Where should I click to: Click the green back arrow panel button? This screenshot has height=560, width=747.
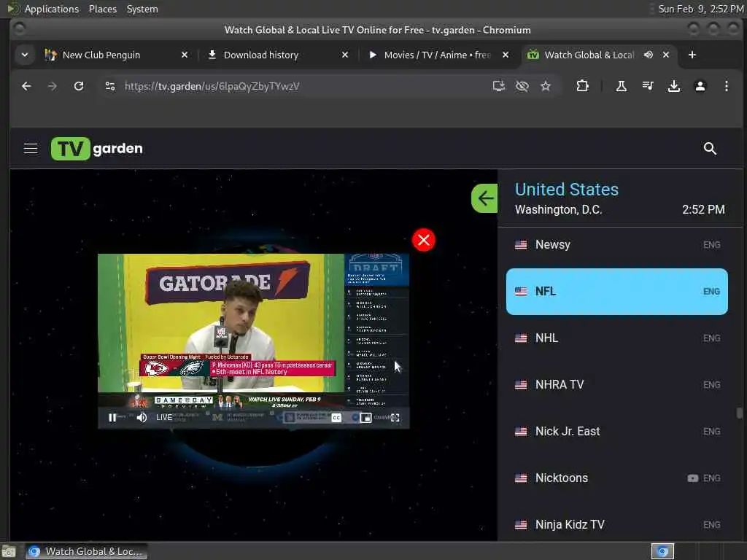(484, 198)
